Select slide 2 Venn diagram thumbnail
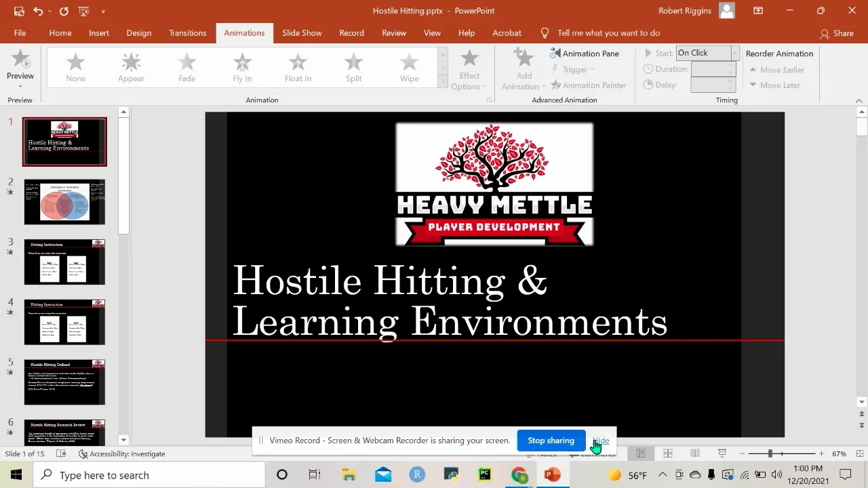 (64, 202)
